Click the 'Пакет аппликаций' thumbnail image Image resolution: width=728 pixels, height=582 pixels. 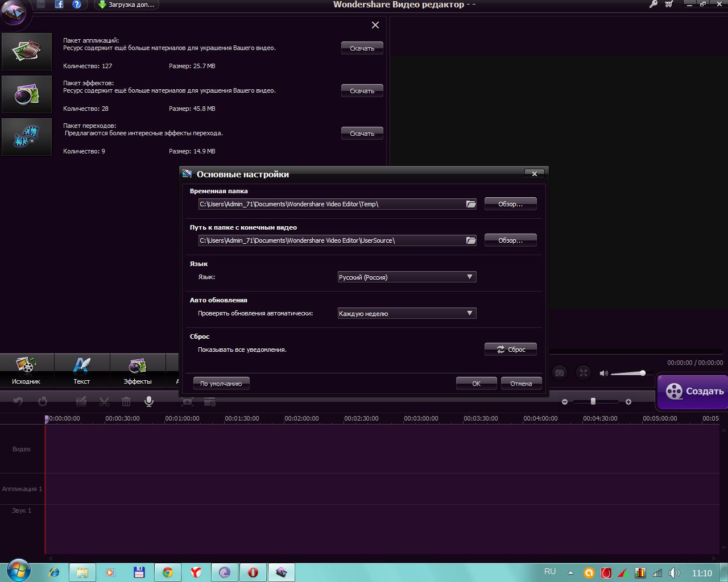pyautogui.click(x=27, y=52)
